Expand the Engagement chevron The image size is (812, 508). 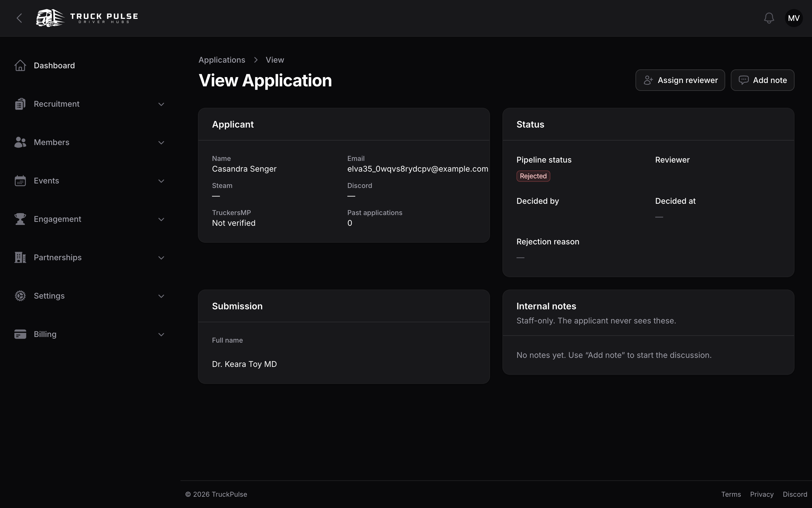point(161,219)
